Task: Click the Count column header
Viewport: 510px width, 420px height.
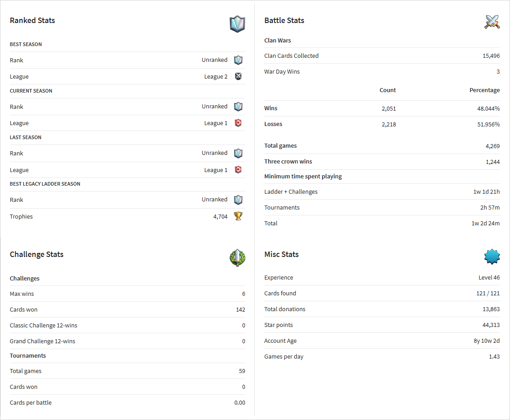Action: point(388,90)
